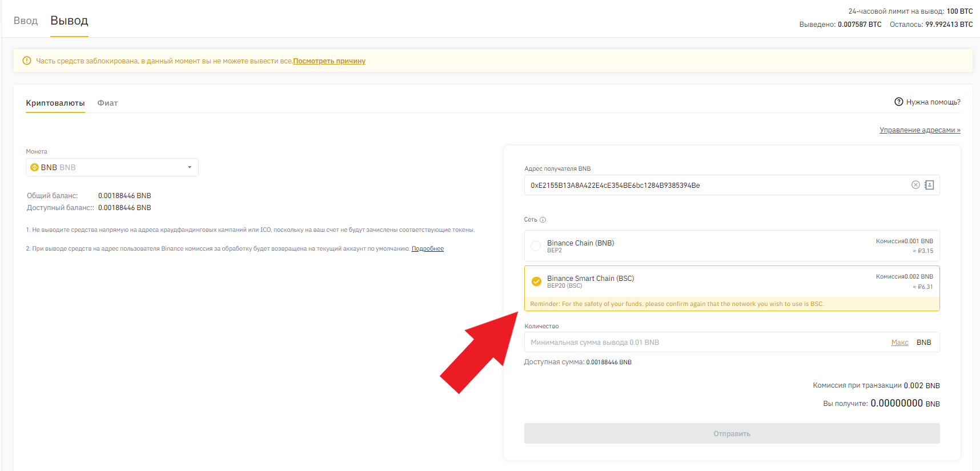This screenshot has height=471, width=980.
Task: Expand the BNB coin dropdown
Action: (112, 167)
